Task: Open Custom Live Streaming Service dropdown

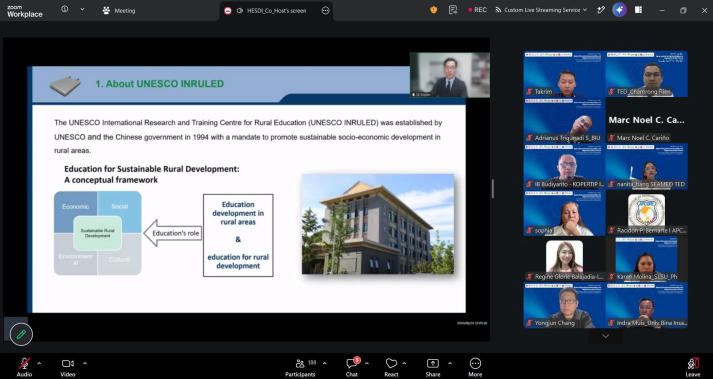Action: point(541,10)
